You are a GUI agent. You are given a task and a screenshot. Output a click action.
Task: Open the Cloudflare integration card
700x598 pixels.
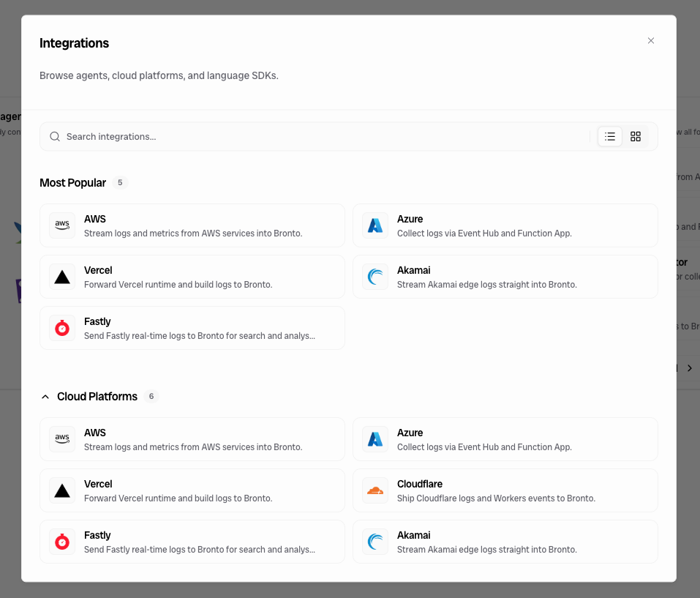tap(505, 491)
